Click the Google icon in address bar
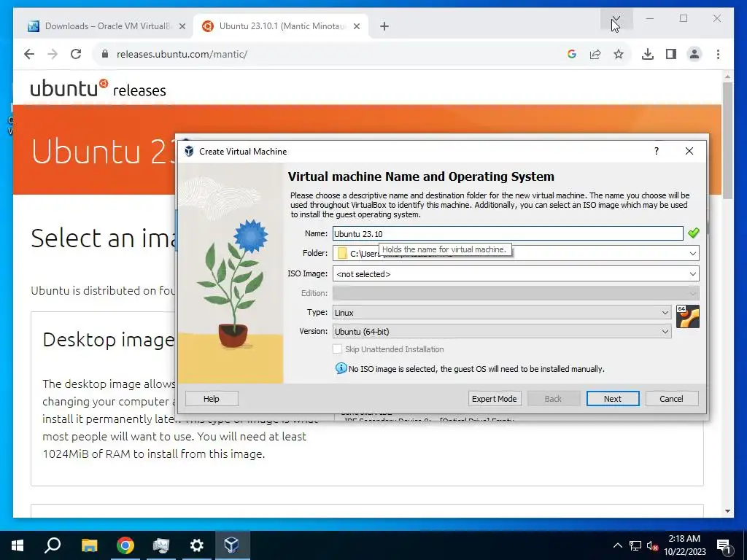 point(572,54)
